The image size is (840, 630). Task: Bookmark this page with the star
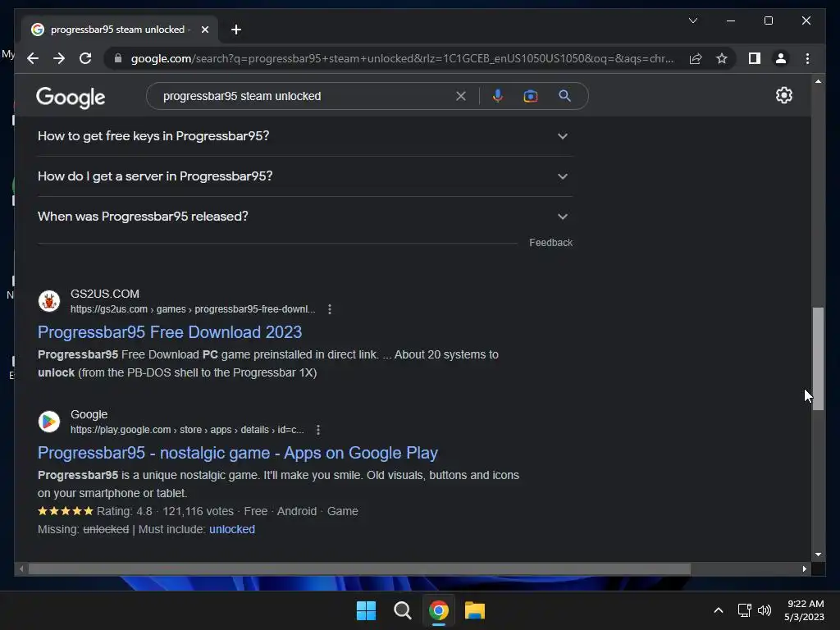(722, 58)
